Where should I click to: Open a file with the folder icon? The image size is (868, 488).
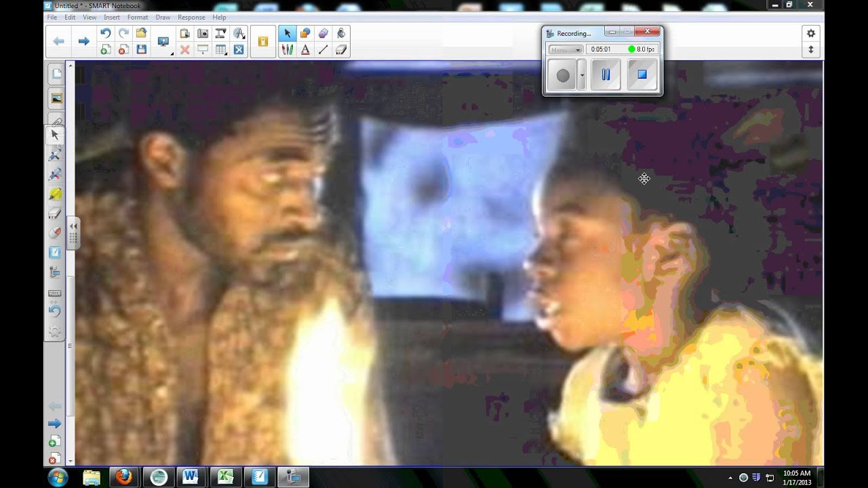[141, 33]
